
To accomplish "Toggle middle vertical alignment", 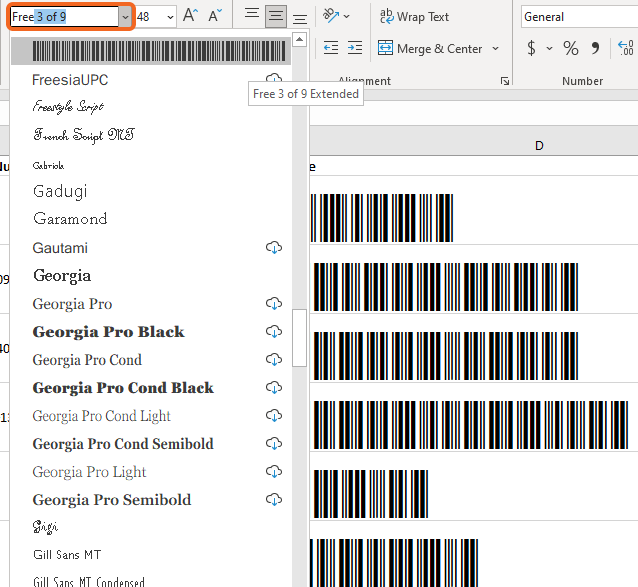I will pyautogui.click(x=275, y=16).
